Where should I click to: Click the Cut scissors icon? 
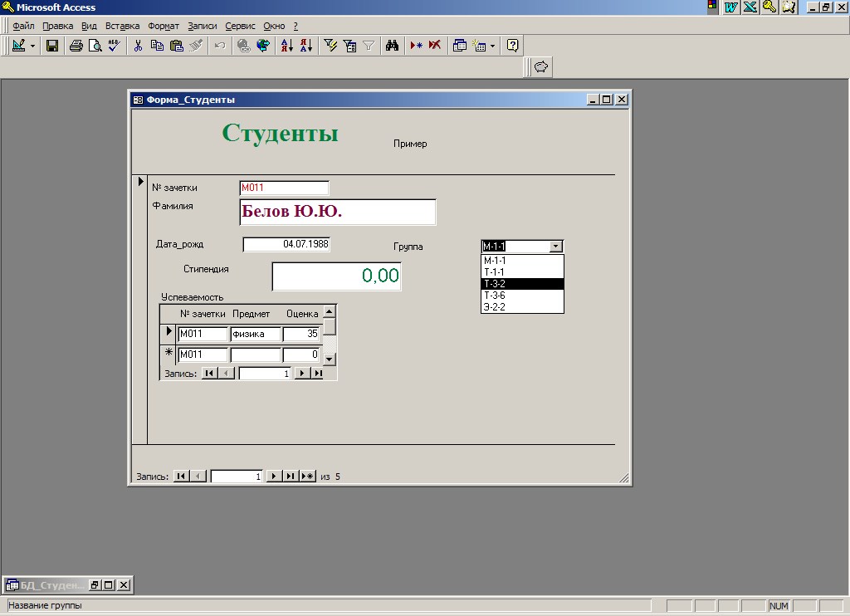[139, 46]
